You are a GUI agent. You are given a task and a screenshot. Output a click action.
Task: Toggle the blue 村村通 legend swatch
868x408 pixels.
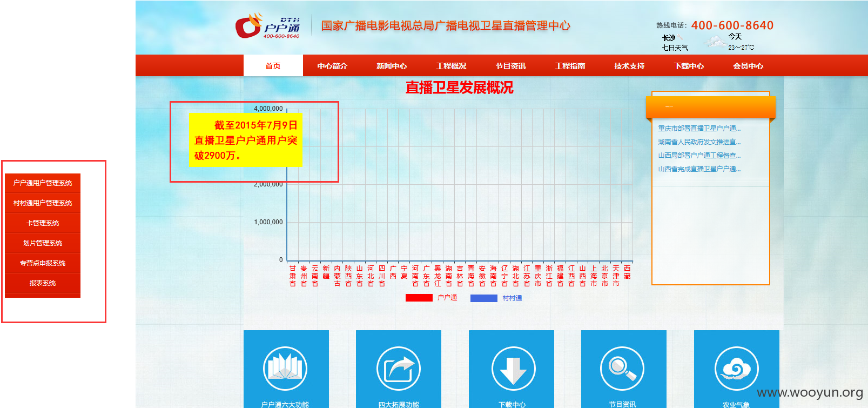click(484, 298)
